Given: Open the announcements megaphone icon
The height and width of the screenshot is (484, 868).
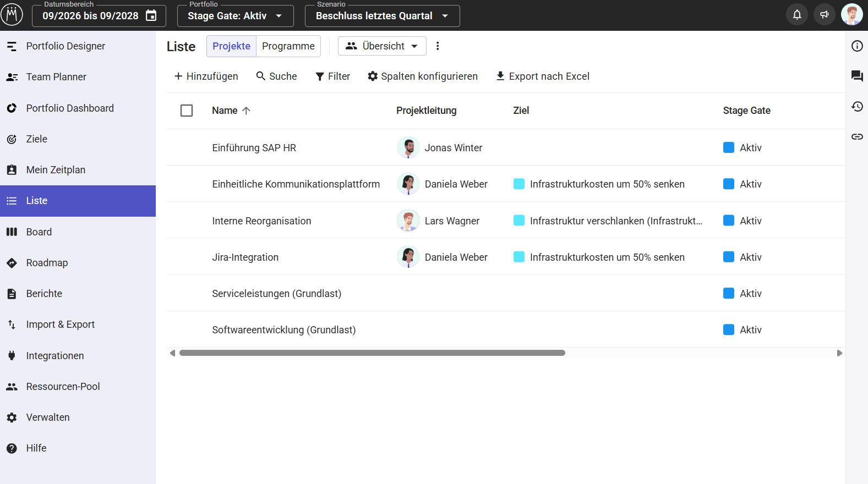Looking at the screenshot, I should [824, 15].
